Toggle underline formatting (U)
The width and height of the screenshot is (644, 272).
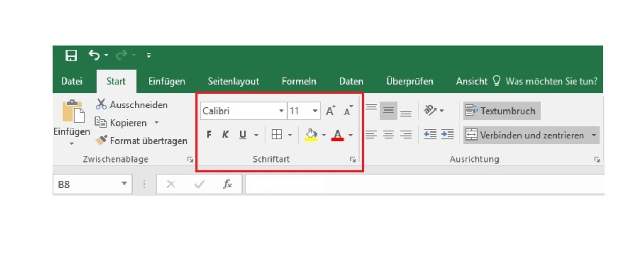pos(243,135)
